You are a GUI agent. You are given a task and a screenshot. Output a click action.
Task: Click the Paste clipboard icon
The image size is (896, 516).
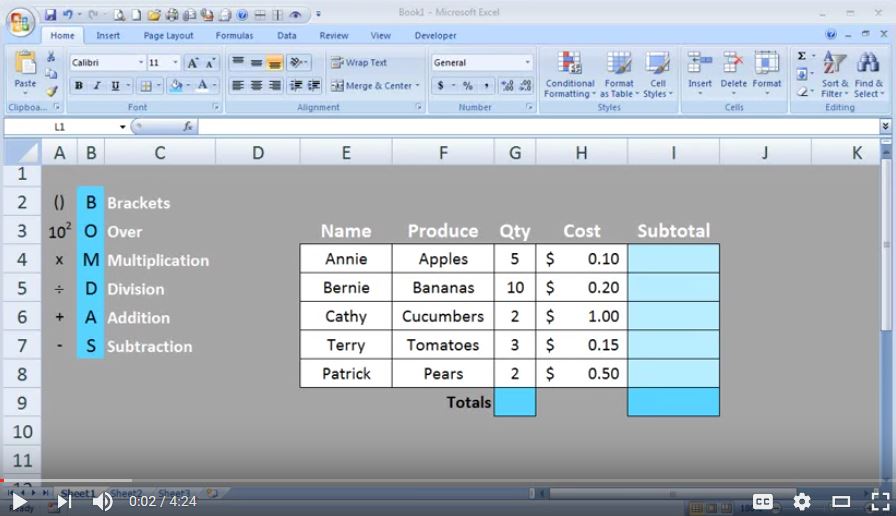pyautogui.click(x=25, y=63)
